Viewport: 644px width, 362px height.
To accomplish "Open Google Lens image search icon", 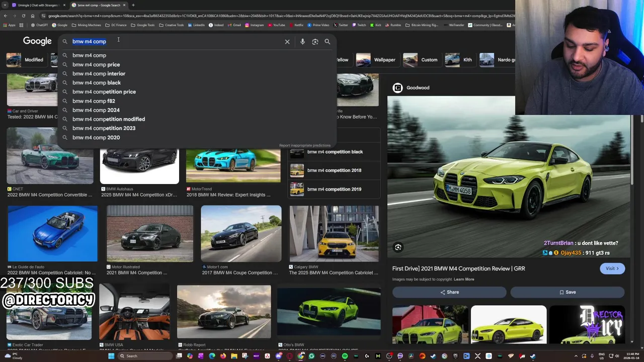I will click(315, 42).
